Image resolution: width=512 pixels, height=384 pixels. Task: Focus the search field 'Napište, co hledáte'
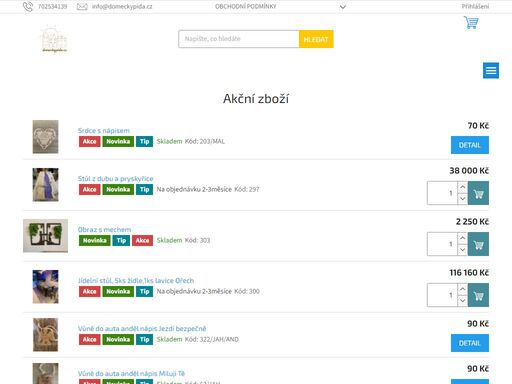coord(239,39)
